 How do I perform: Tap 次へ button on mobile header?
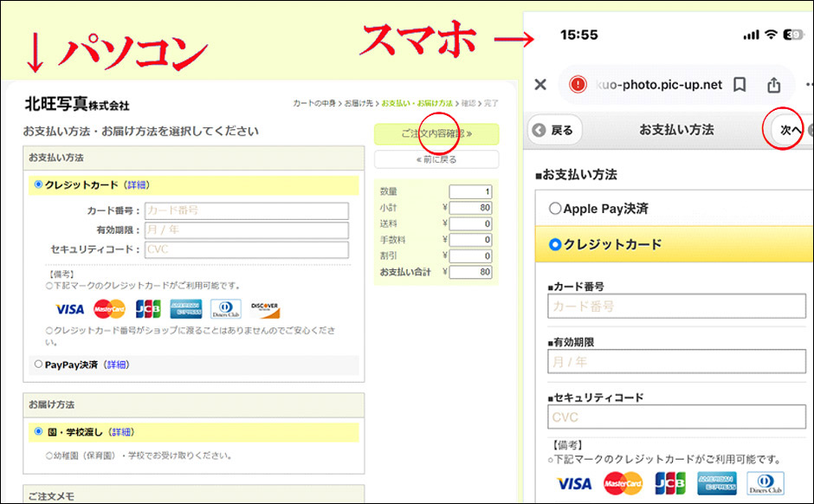786,130
